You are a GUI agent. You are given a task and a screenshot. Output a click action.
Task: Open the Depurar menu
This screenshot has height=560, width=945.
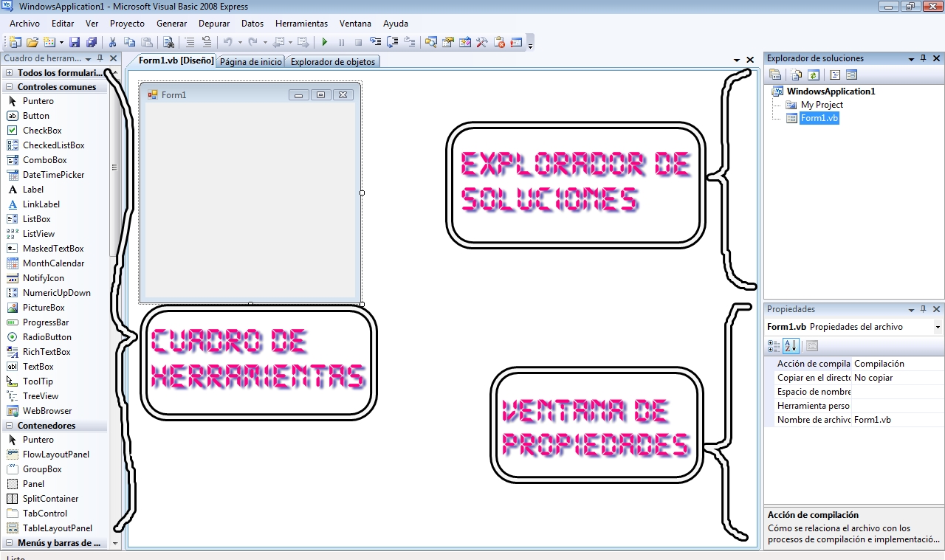(x=214, y=24)
